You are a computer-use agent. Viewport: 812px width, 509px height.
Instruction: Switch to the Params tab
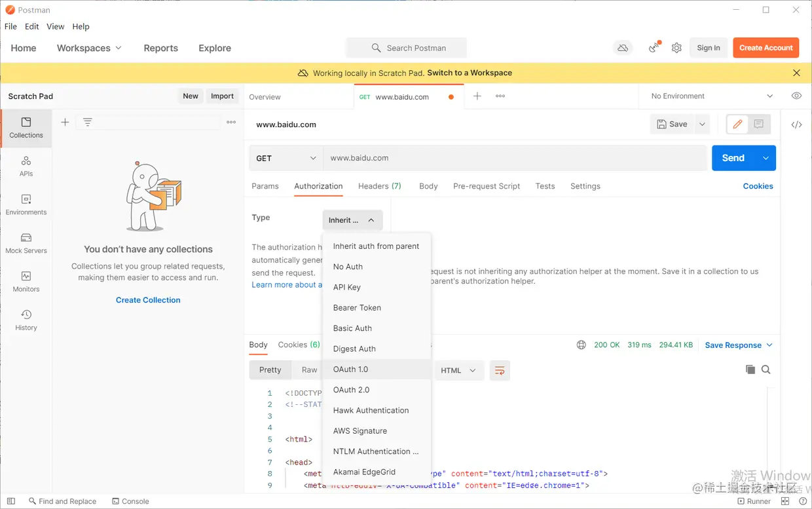pos(265,186)
